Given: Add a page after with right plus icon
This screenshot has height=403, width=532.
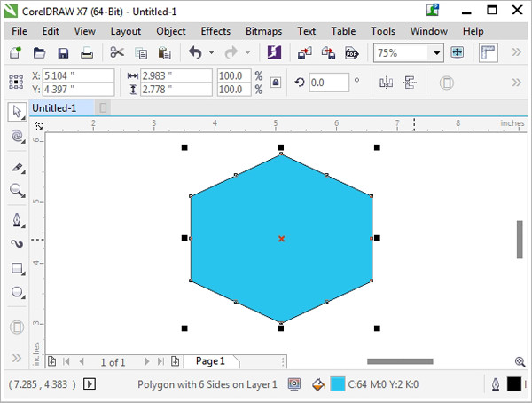Looking at the screenshot, I should click(x=175, y=361).
